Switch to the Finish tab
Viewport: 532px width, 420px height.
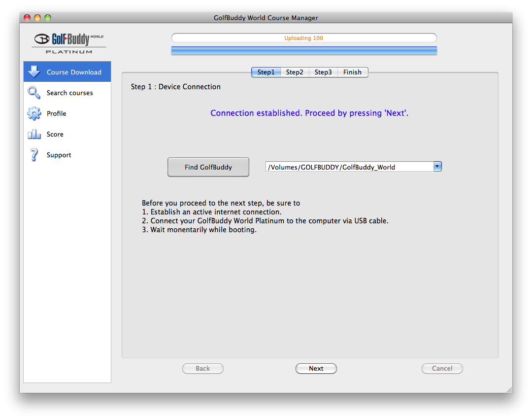tap(353, 72)
